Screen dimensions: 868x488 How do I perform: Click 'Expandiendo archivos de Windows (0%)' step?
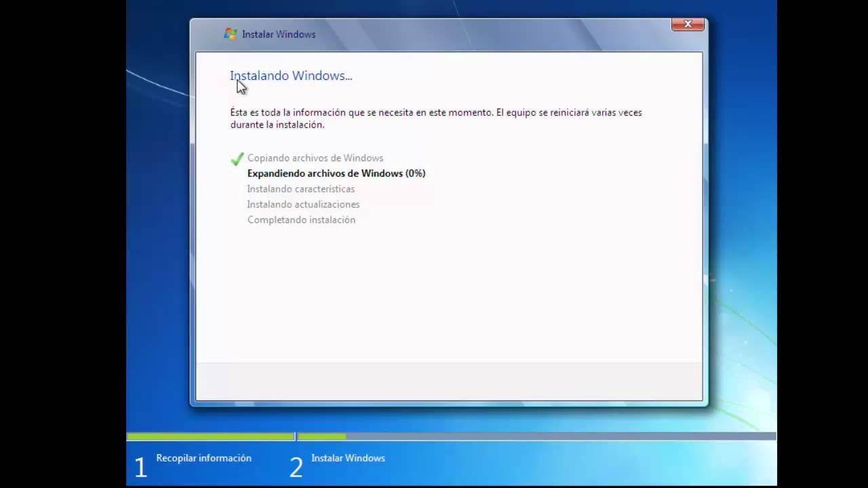[336, 174]
